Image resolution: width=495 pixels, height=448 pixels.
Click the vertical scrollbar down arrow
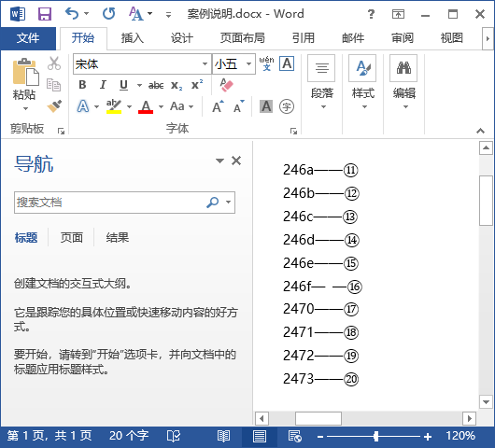coord(486,402)
